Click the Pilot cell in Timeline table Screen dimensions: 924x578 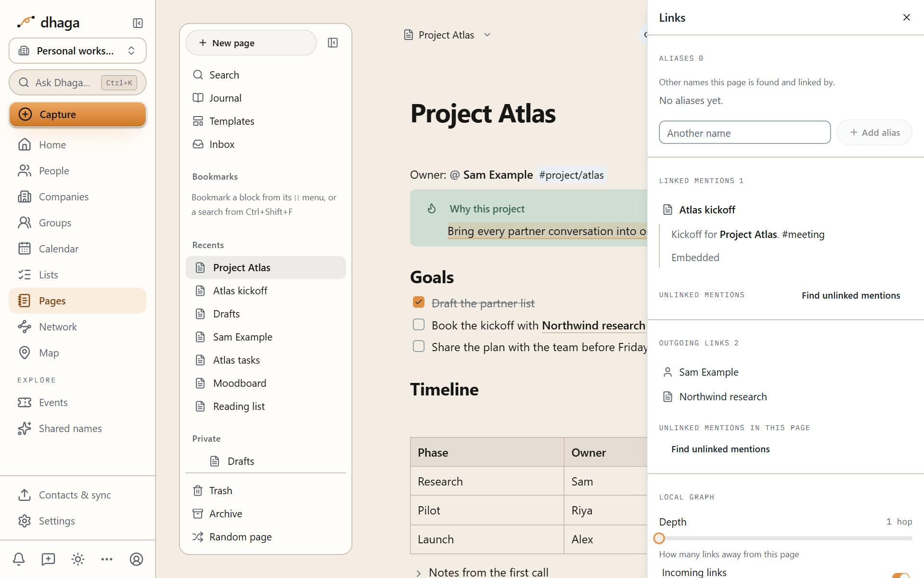(x=487, y=510)
